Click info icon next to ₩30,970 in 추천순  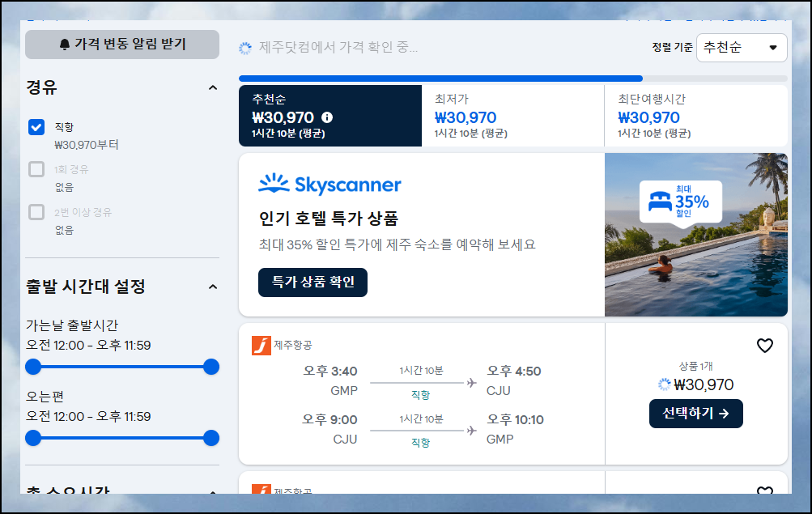[x=327, y=117]
